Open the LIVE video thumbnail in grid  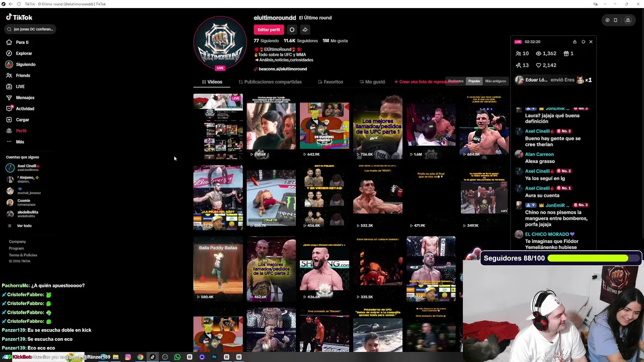click(218, 126)
